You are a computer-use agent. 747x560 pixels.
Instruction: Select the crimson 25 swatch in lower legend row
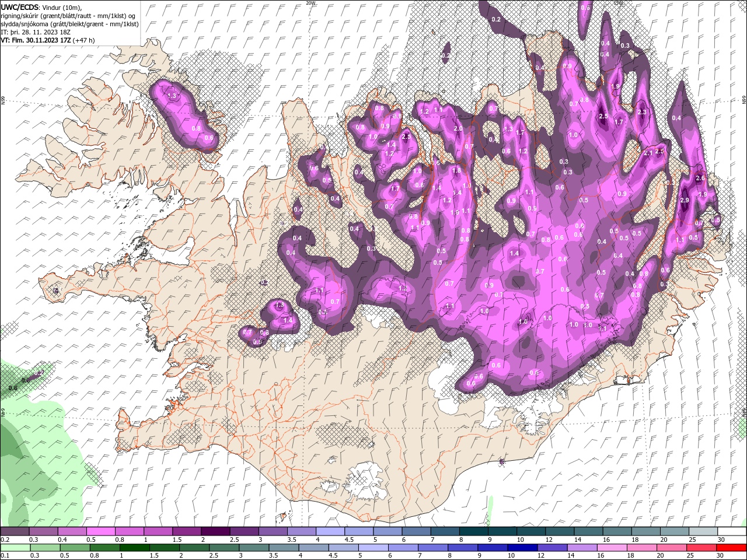(703, 548)
